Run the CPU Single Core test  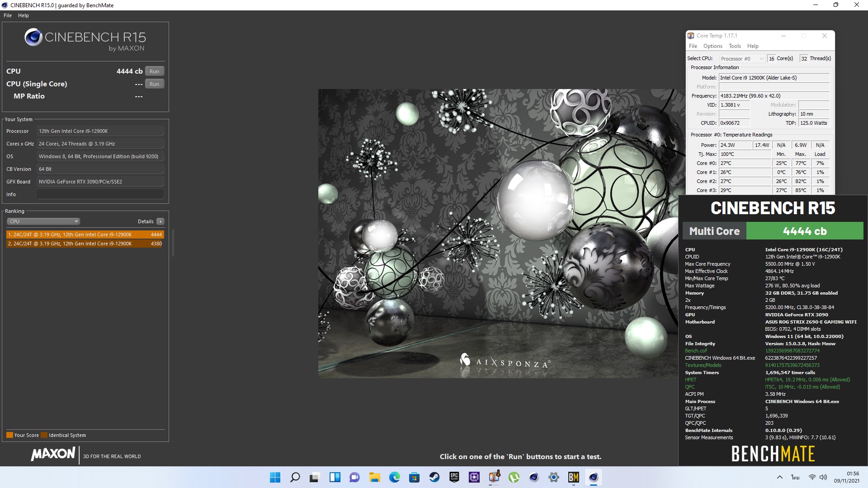[155, 84]
